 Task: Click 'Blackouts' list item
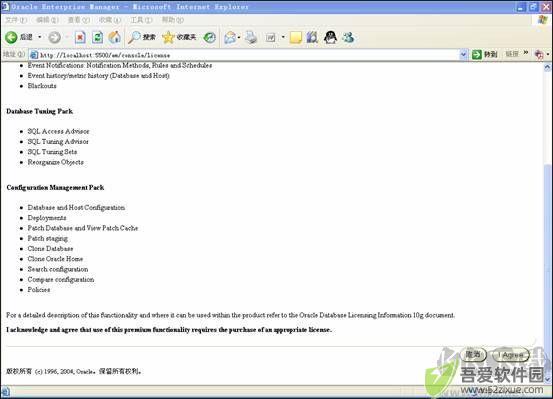pos(42,86)
